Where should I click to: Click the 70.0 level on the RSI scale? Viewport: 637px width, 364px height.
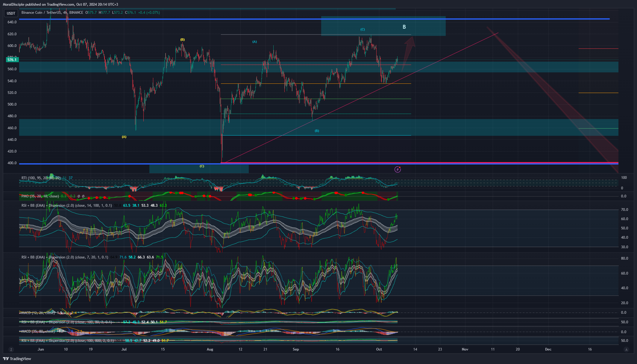point(624,210)
